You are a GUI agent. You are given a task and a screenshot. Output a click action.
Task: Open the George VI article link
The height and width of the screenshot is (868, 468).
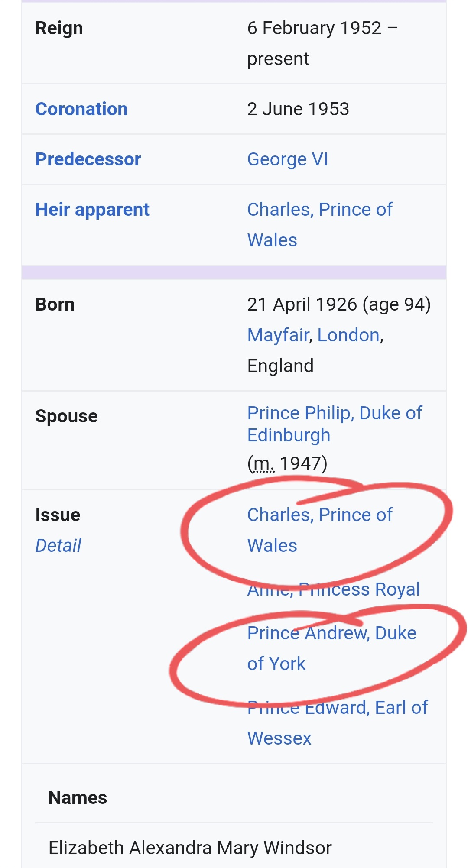pyautogui.click(x=287, y=159)
